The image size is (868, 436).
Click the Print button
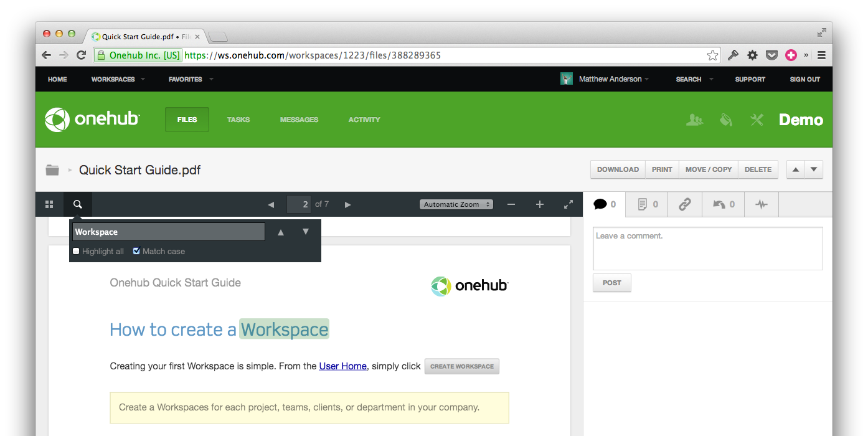[x=662, y=169]
